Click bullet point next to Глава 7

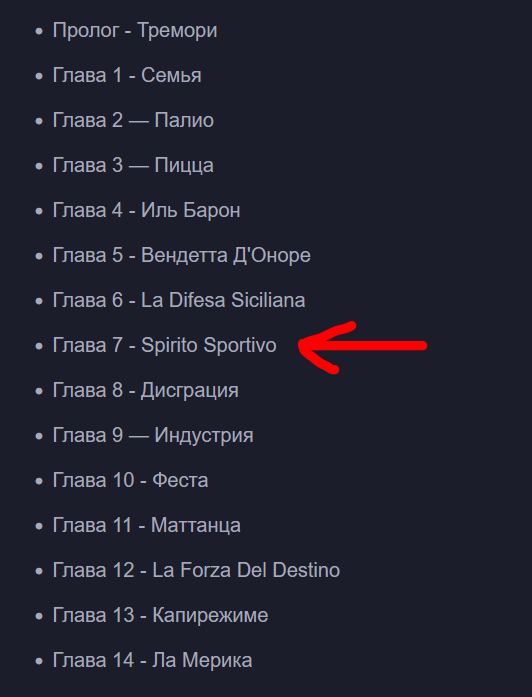click(39, 346)
